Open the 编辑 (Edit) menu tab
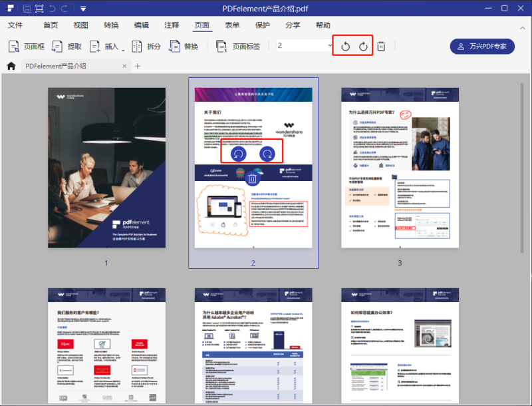Viewport: 532px width, 406px height. pos(142,25)
